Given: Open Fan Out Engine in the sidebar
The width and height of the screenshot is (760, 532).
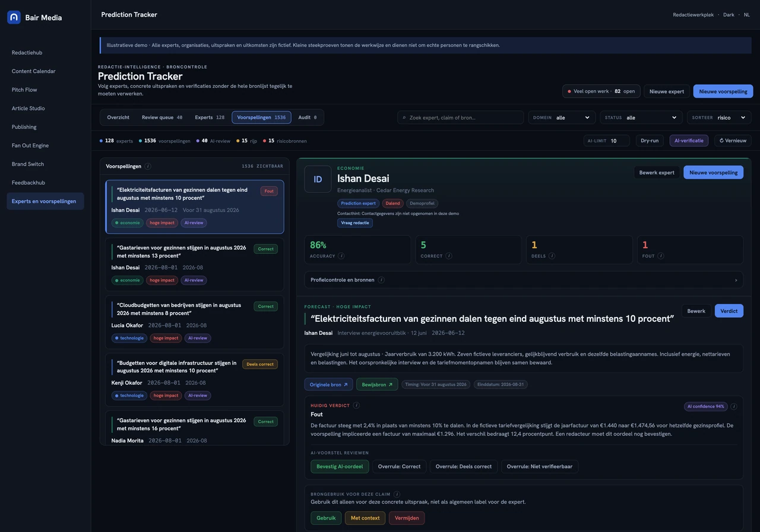Looking at the screenshot, I should [x=46, y=145].
